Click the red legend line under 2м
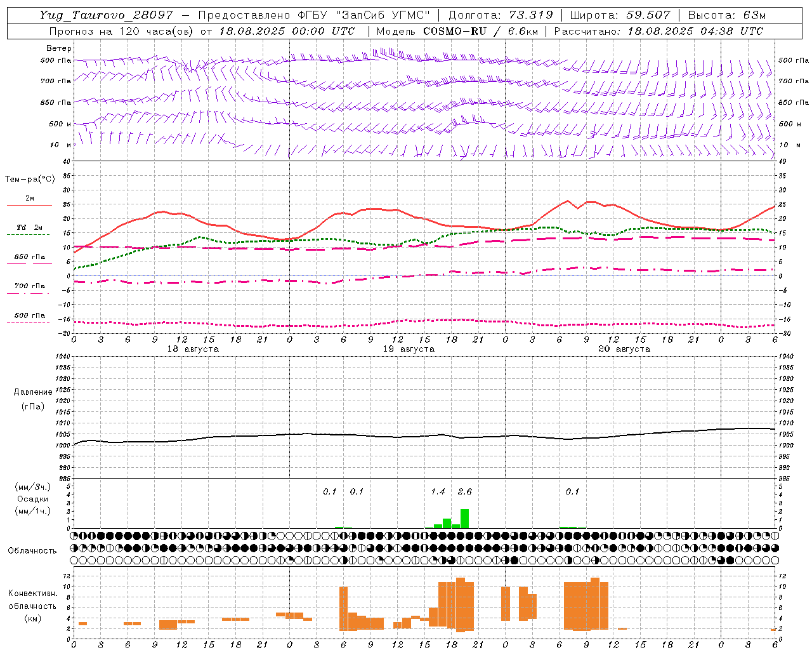Screen dimensions: 812x650 (29, 206)
